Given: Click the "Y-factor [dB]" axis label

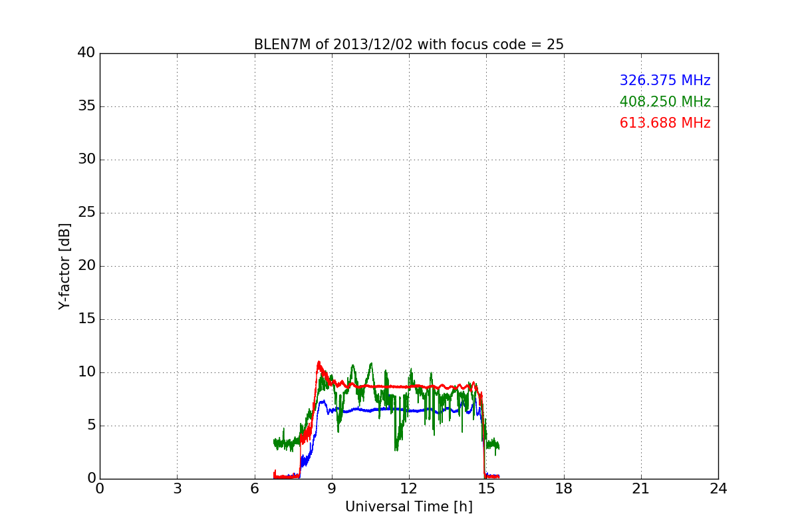Looking at the screenshot, I should [64, 266].
